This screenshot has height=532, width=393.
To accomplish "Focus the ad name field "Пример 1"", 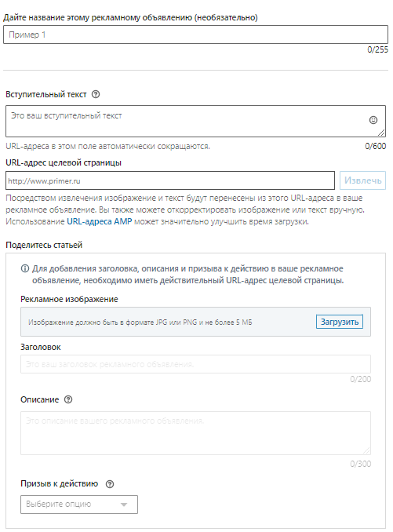I will tap(195, 35).
